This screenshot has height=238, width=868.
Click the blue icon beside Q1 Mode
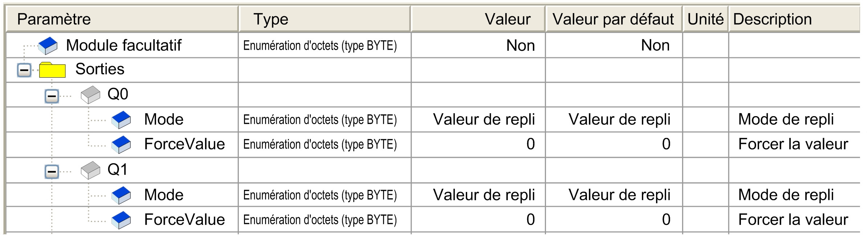click(121, 195)
